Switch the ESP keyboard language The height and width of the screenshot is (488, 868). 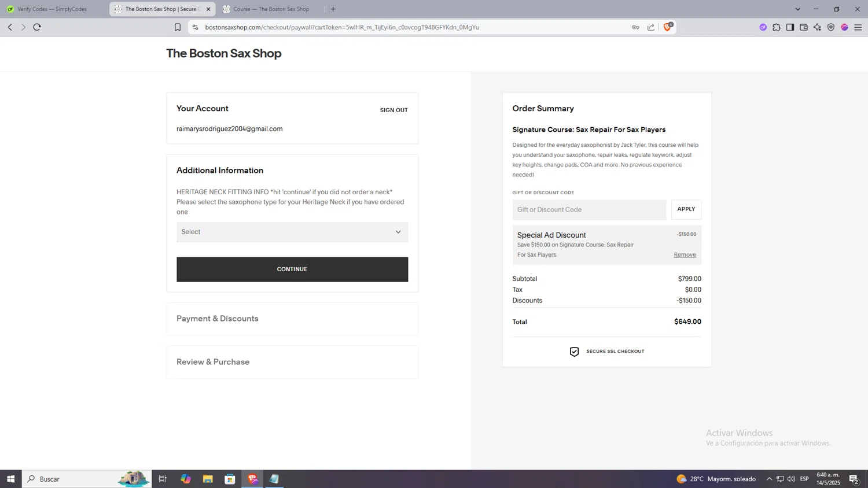click(804, 479)
